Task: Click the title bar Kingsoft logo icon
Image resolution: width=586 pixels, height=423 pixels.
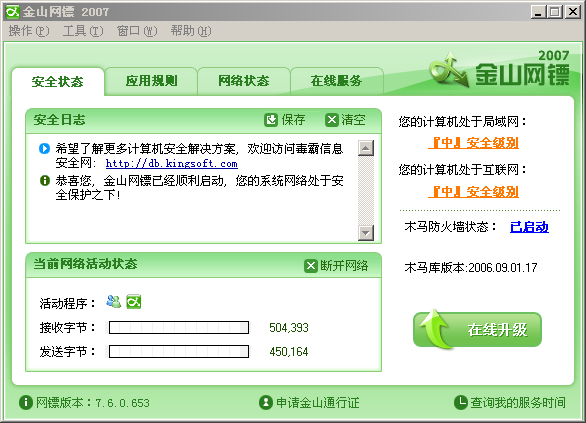Action: pyautogui.click(x=12, y=12)
